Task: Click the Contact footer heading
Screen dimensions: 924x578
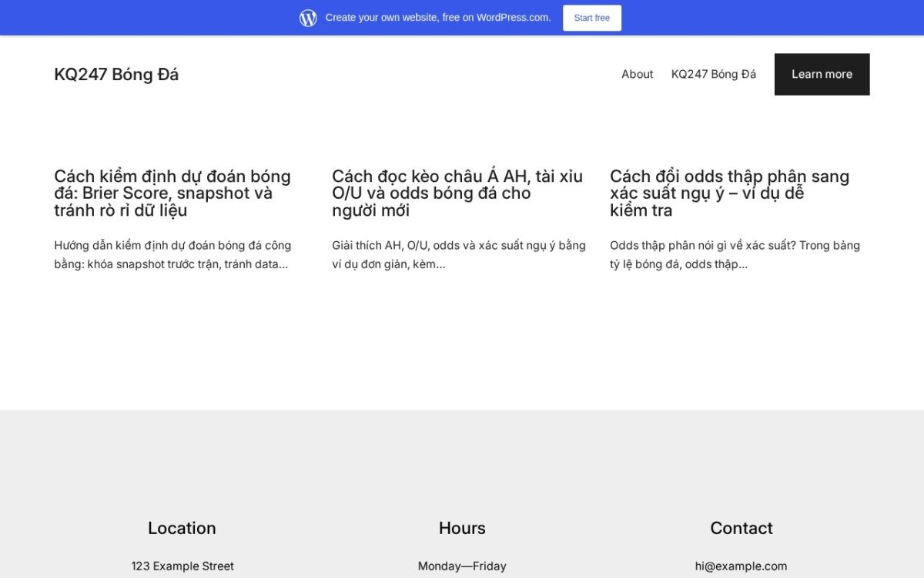Action: [742, 528]
